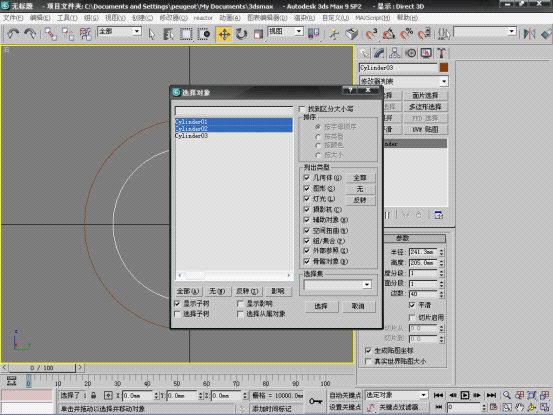
Task: Enable Select Dependents checkbox in dialog
Action: pos(241,314)
